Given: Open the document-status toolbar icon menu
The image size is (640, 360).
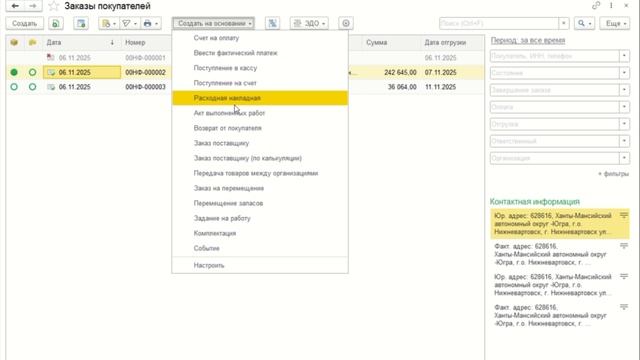Looking at the screenshot, I should pos(109,24).
